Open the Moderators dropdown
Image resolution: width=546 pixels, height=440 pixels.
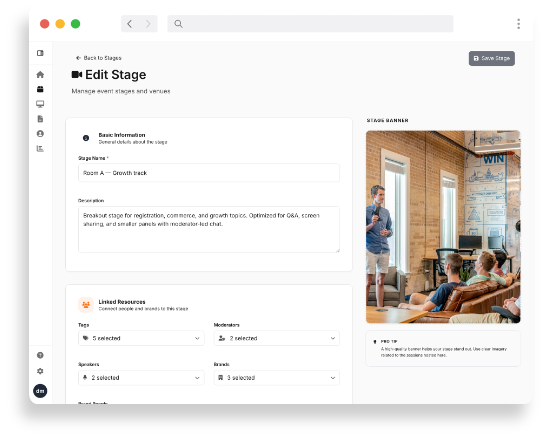click(277, 338)
